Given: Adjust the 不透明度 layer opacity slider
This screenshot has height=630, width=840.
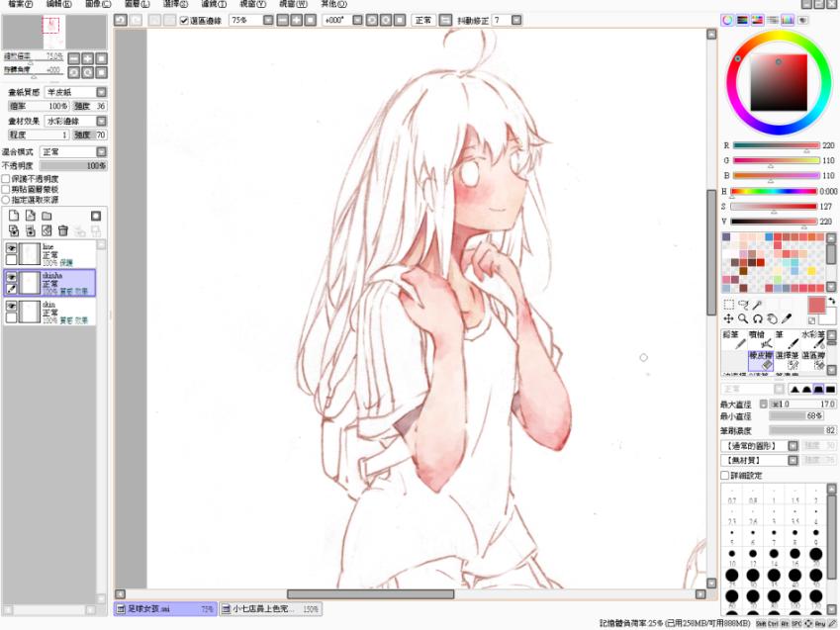Looking at the screenshot, I should pos(73,166).
